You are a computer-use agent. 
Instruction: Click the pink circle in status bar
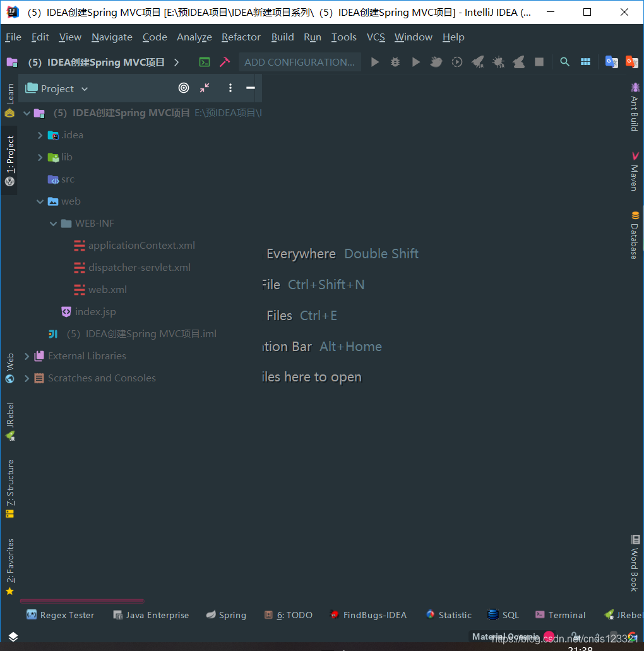pyautogui.click(x=549, y=636)
